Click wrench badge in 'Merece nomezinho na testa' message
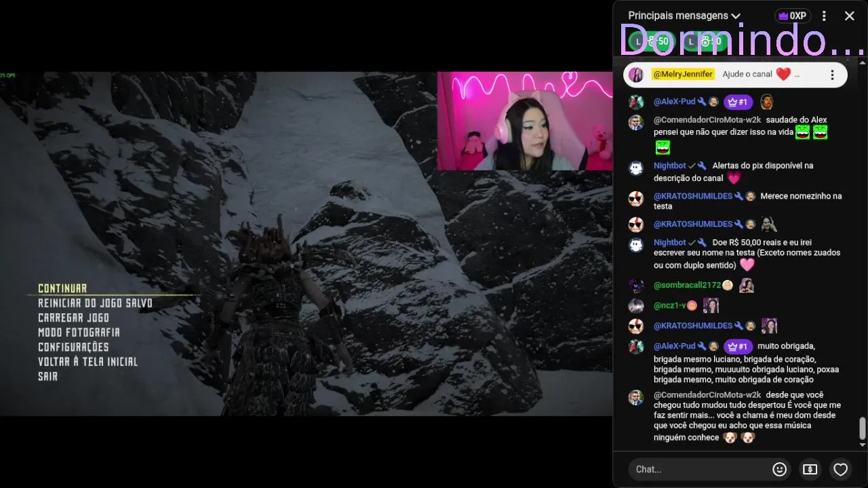The image size is (868, 488). (x=738, y=196)
